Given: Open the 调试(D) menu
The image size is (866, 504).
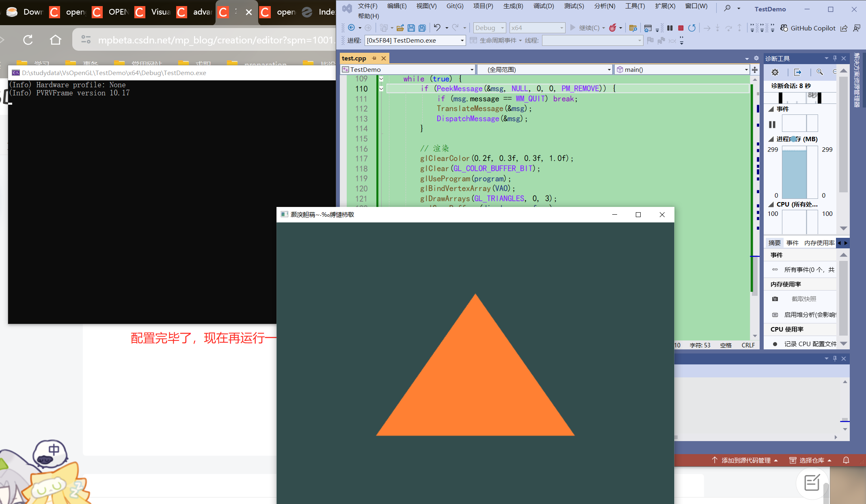Looking at the screenshot, I should pyautogui.click(x=543, y=6).
